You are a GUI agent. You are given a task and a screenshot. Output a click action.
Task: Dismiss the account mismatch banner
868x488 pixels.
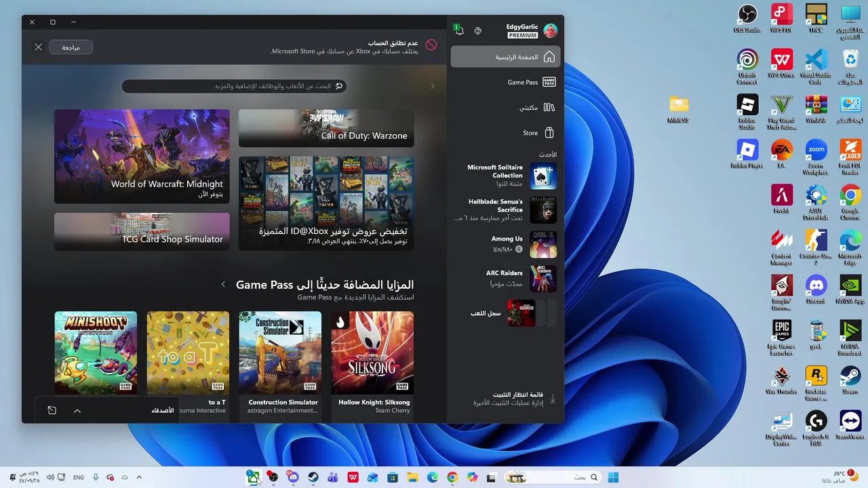coord(38,47)
